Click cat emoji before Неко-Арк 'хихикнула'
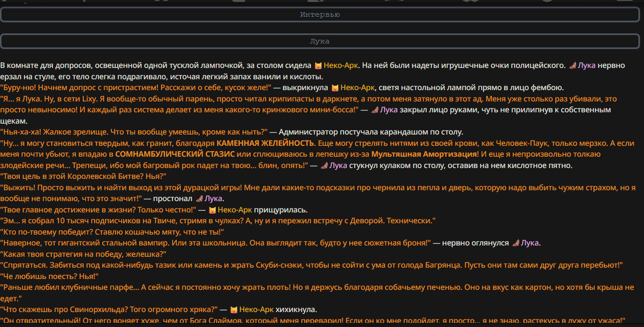 233,310
